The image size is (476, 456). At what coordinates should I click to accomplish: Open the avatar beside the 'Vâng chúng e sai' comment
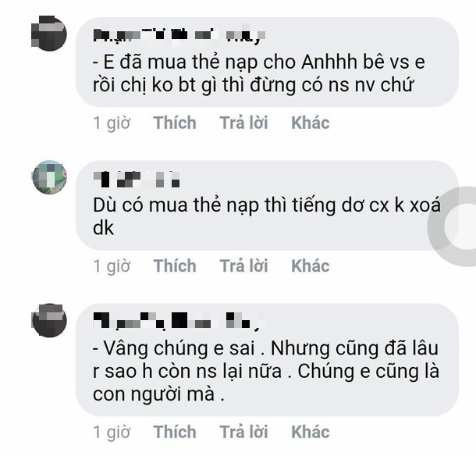[x=49, y=320]
